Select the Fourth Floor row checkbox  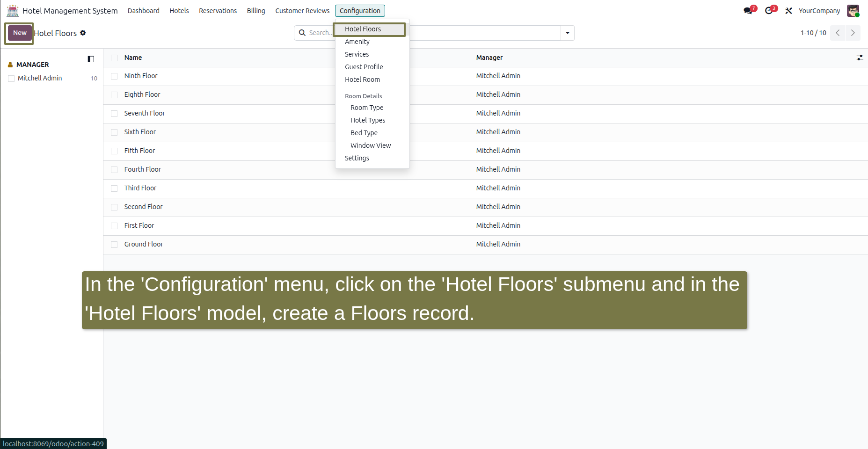114,170
